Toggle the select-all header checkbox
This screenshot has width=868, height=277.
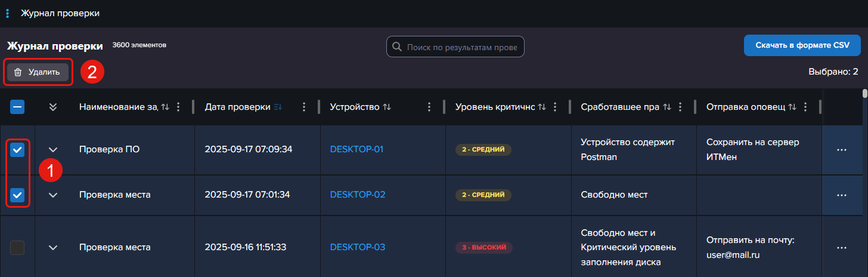17,107
